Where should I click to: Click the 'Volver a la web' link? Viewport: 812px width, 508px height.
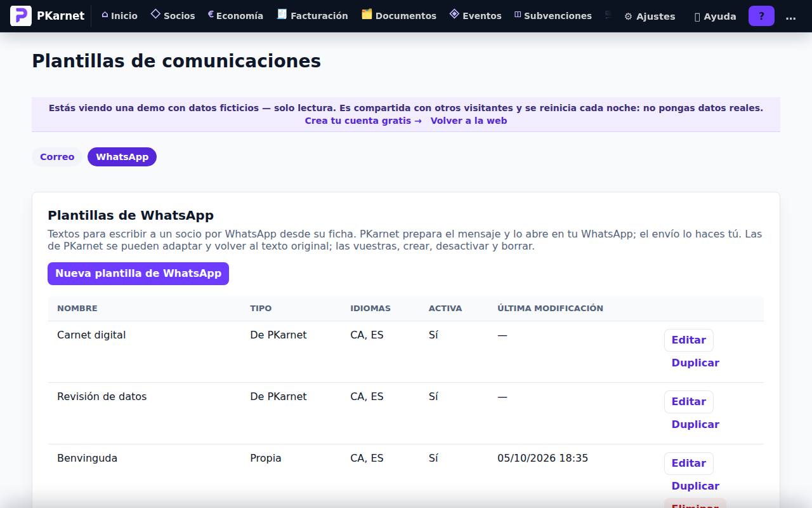pyautogui.click(x=469, y=121)
